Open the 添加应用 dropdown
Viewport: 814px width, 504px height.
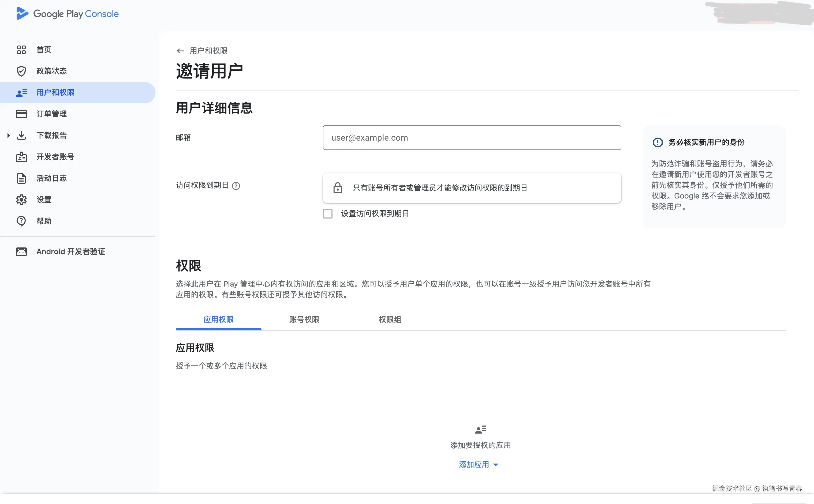click(x=474, y=464)
